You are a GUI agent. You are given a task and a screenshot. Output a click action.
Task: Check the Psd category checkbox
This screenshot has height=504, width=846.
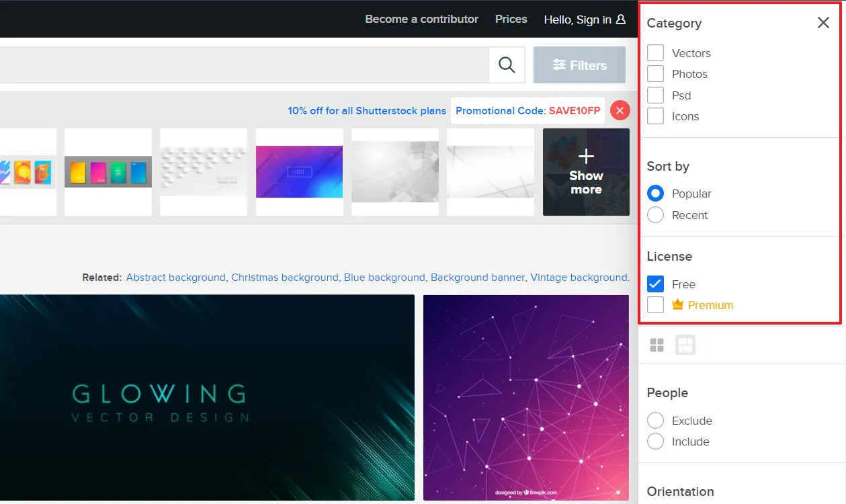click(655, 95)
